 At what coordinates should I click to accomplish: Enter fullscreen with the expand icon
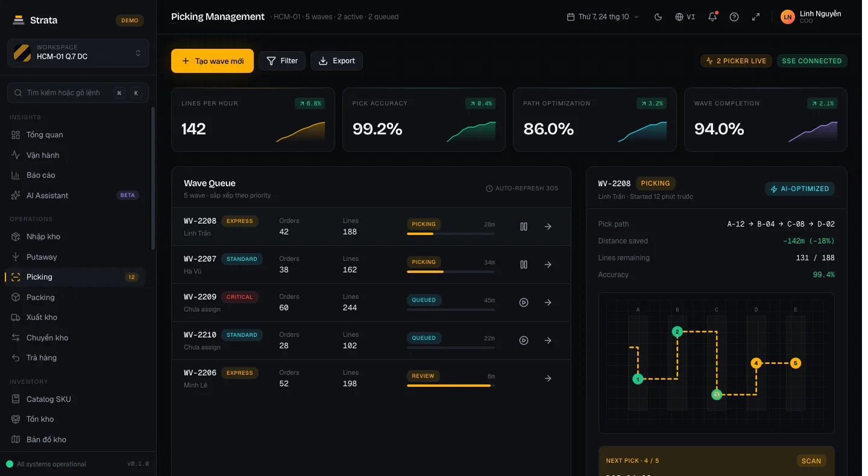756,17
